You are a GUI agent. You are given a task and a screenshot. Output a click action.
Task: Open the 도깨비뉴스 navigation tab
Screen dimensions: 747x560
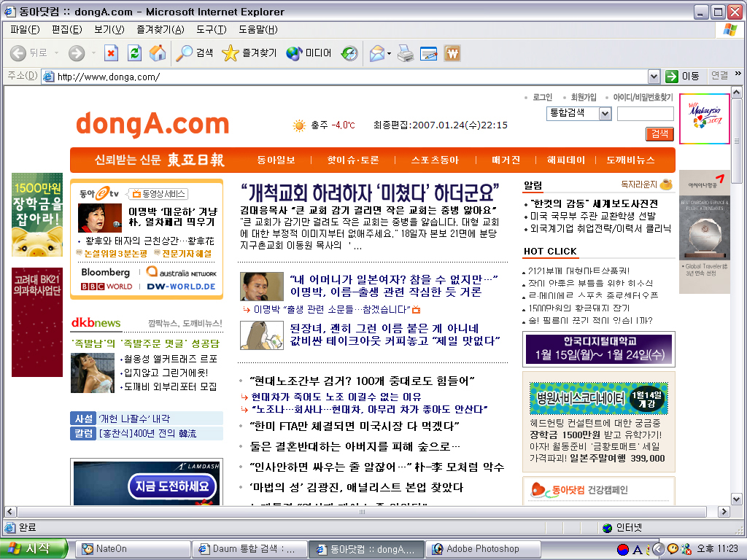click(630, 160)
